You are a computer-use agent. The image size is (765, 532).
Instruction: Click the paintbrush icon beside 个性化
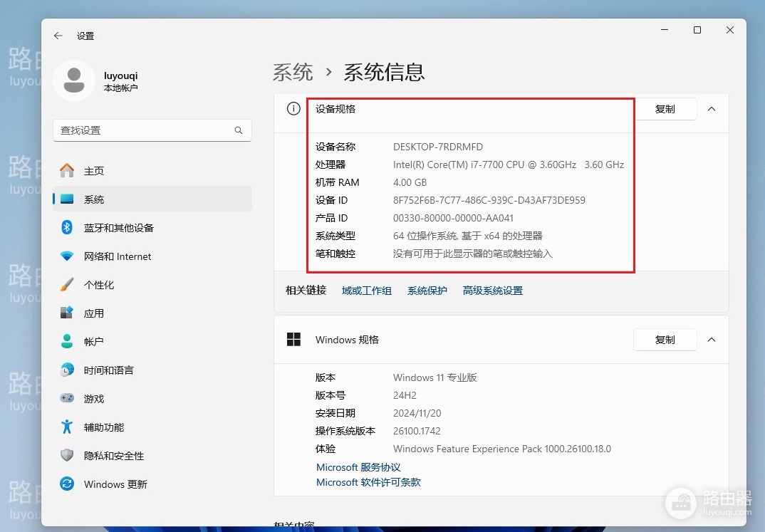point(67,284)
